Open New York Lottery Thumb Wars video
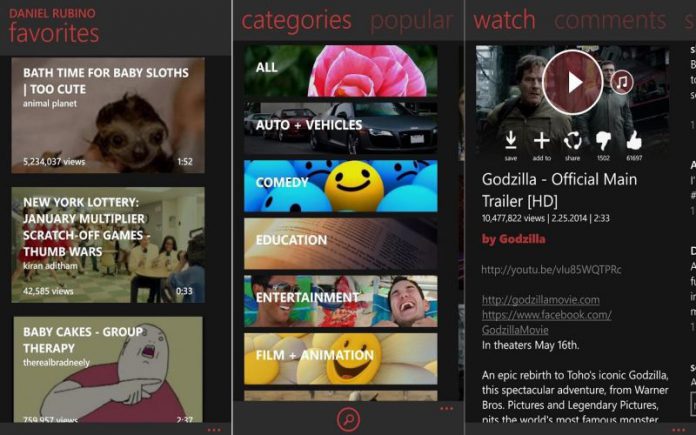This screenshot has height=435, width=696. (108, 245)
